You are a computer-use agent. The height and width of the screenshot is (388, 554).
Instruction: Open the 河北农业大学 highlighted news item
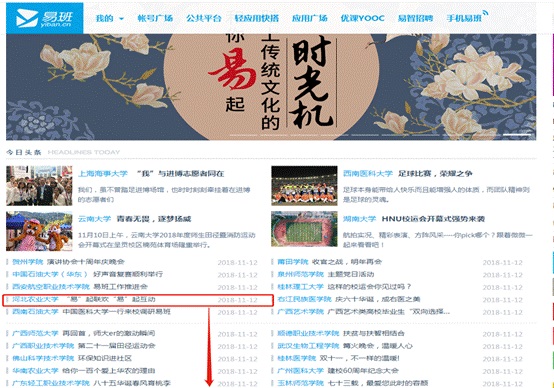(138, 300)
